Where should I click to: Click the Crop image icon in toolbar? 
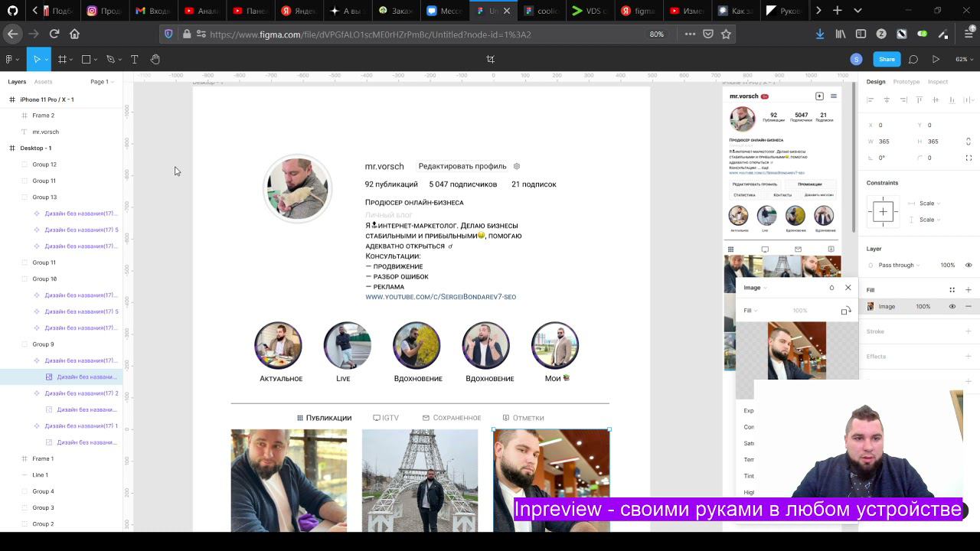pos(490,59)
